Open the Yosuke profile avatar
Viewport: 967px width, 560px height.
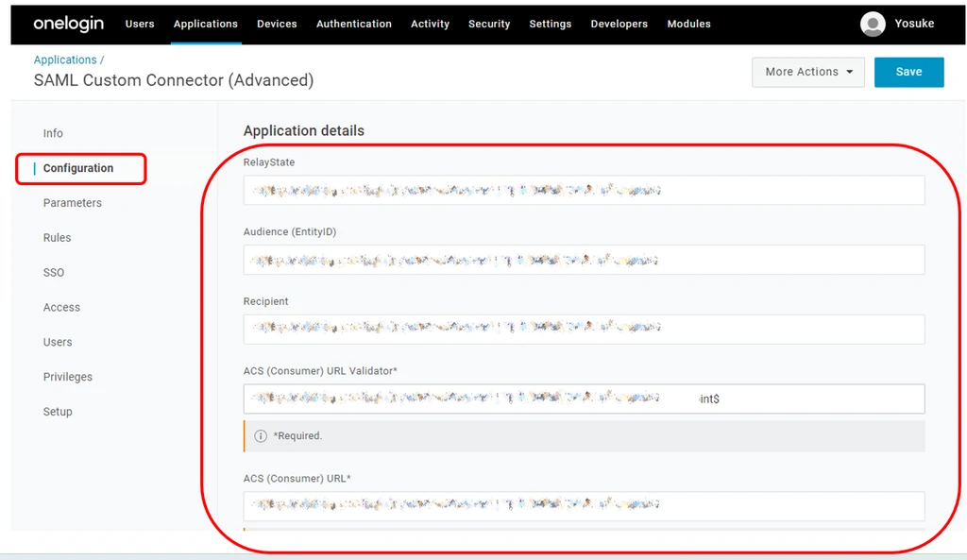pyautogui.click(x=873, y=24)
